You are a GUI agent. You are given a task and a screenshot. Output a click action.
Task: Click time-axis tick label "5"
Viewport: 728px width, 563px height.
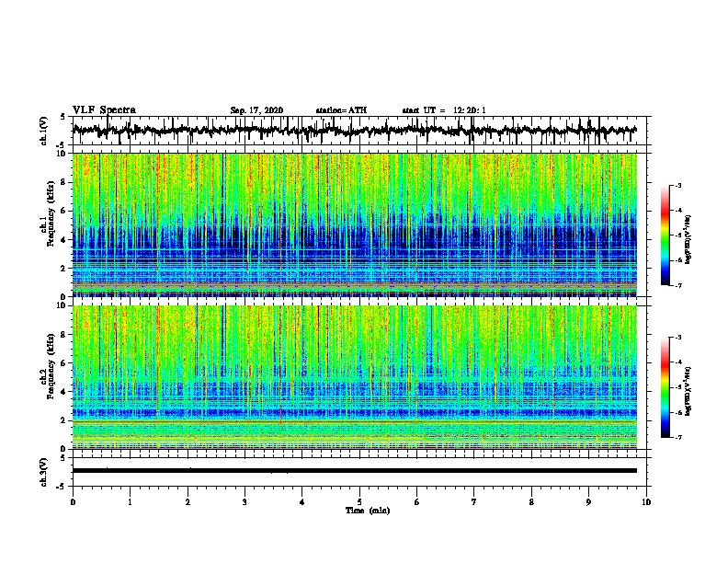coord(359,502)
